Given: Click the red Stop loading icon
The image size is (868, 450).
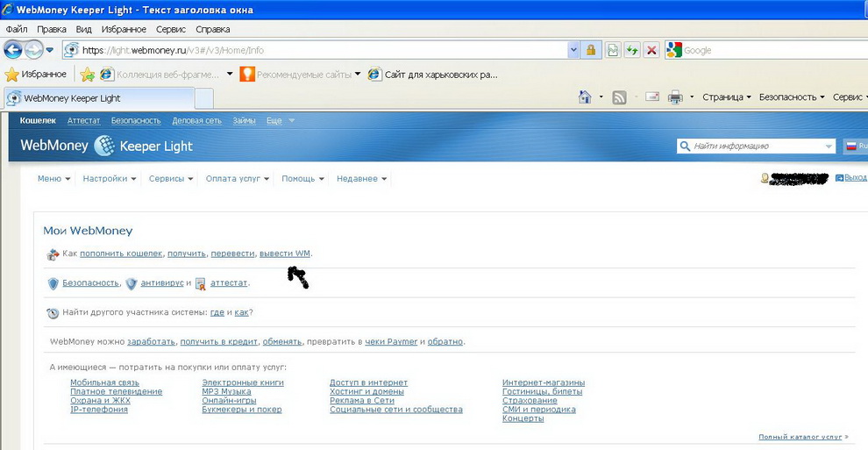Looking at the screenshot, I should pos(651,50).
